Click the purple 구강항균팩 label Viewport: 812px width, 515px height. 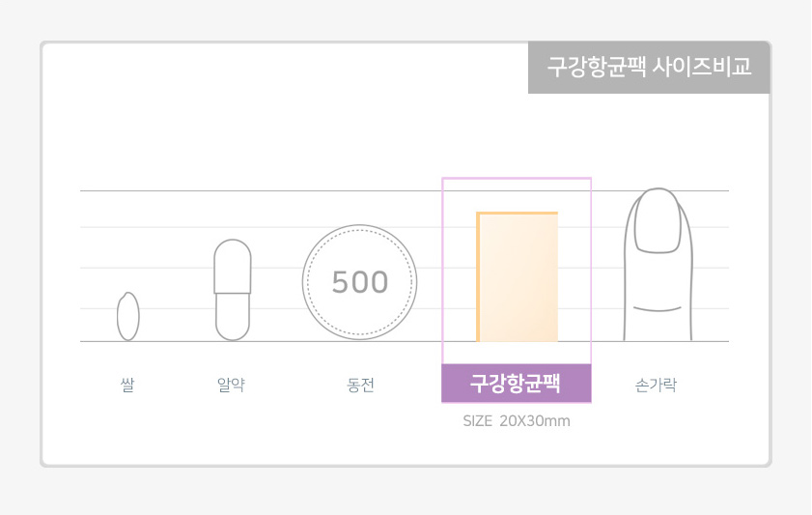point(517,384)
